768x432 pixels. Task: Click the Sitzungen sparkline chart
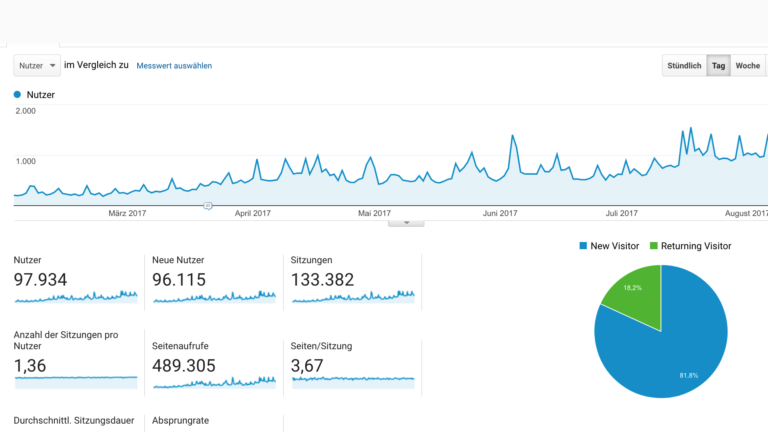click(x=352, y=296)
